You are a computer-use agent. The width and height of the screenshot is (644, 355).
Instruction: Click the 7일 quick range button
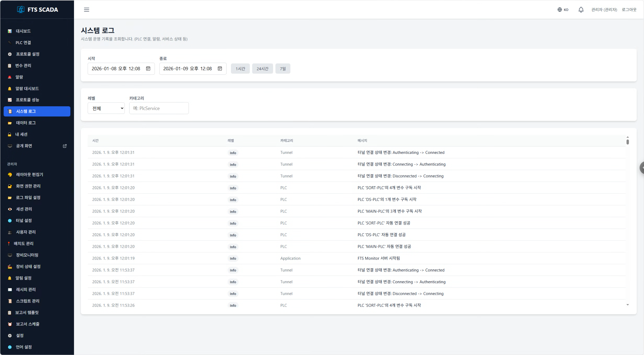click(283, 69)
